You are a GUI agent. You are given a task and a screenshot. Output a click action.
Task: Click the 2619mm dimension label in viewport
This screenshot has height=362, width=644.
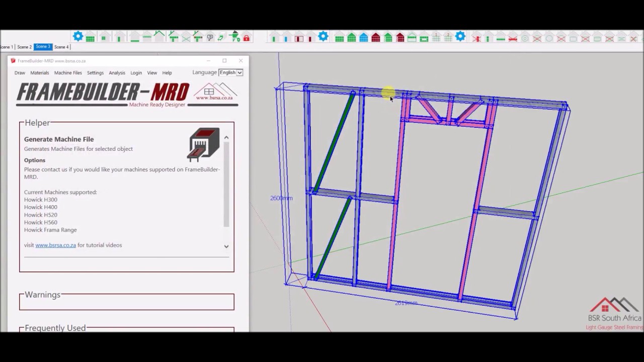pos(406,303)
